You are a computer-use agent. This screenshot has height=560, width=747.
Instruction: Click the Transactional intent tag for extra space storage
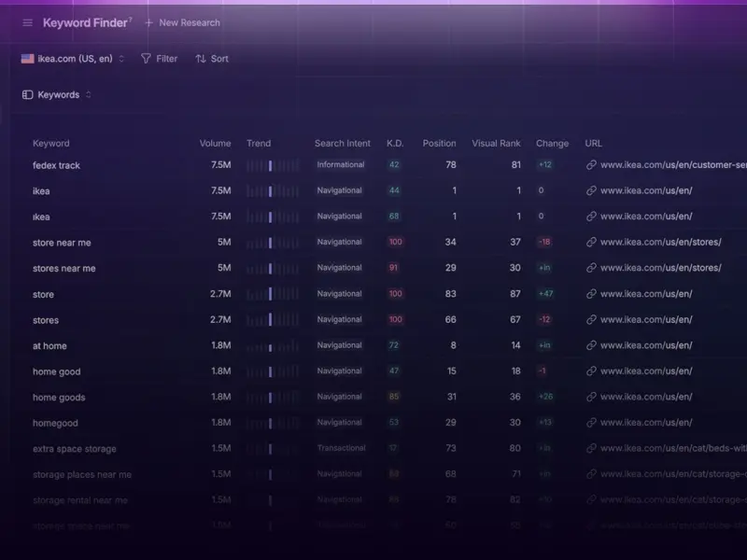[341, 448]
